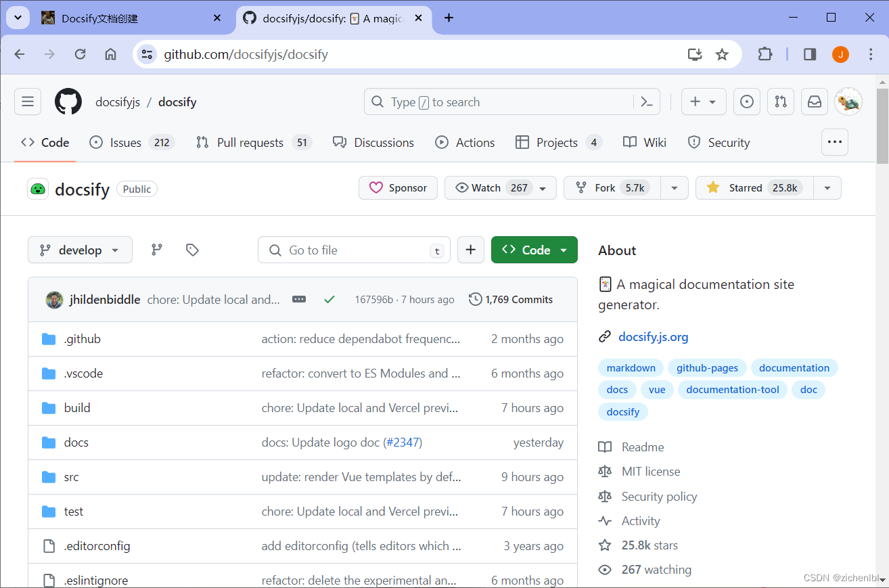Screen dimensions: 889x588
Task: Click the green check status icon
Action: pos(329,299)
